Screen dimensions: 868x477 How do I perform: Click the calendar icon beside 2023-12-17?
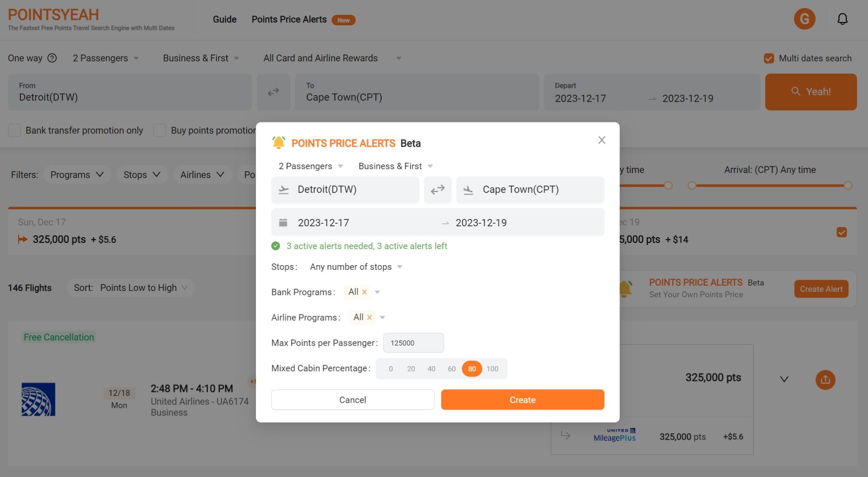[283, 222]
